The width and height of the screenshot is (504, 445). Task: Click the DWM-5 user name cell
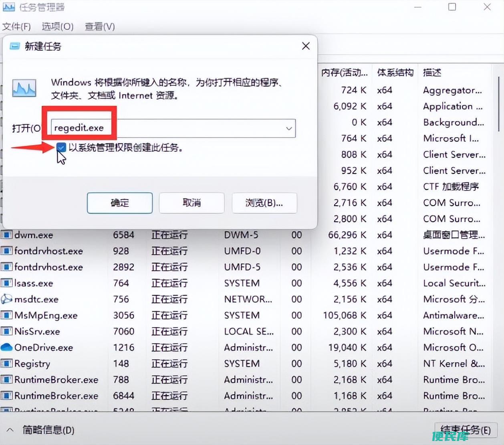tap(241, 235)
